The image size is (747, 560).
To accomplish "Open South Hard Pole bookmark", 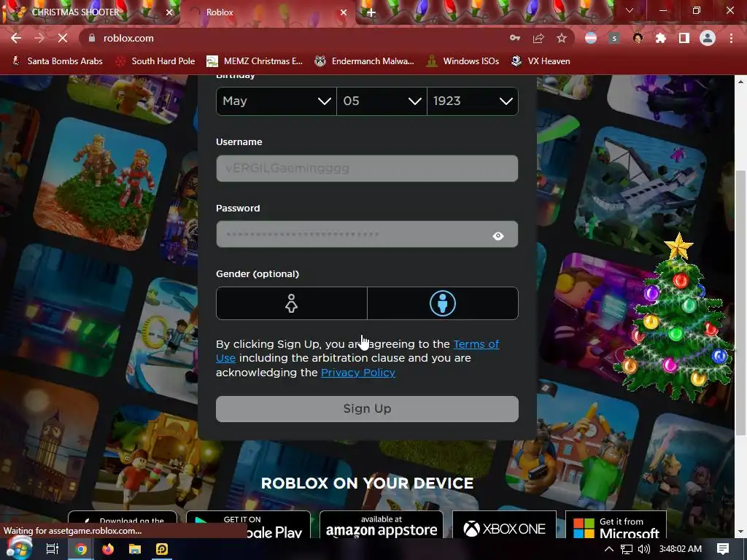I will point(155,61).
